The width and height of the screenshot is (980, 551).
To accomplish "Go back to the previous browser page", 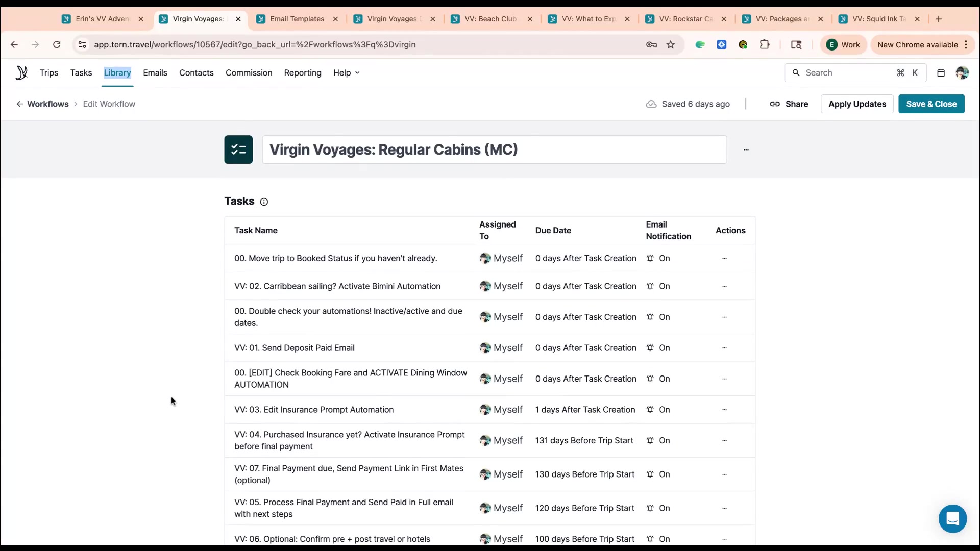I will pos(14,45).
